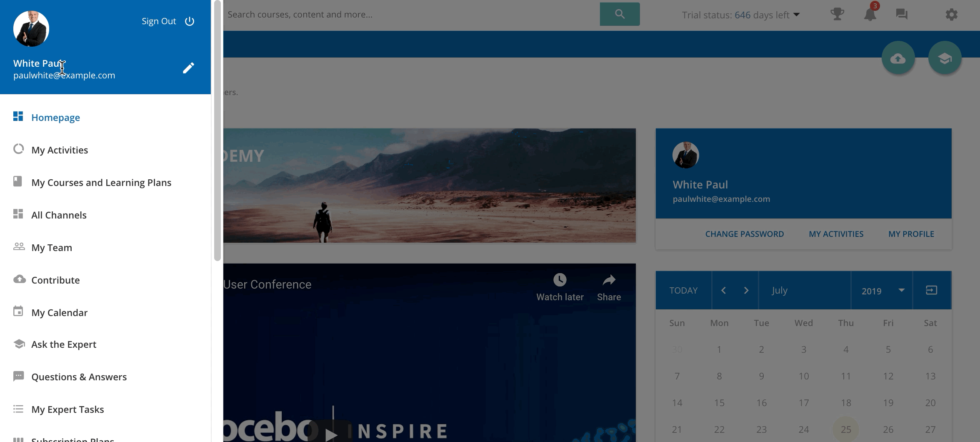Open Homepage from the sidebar menu

[55, 118]
